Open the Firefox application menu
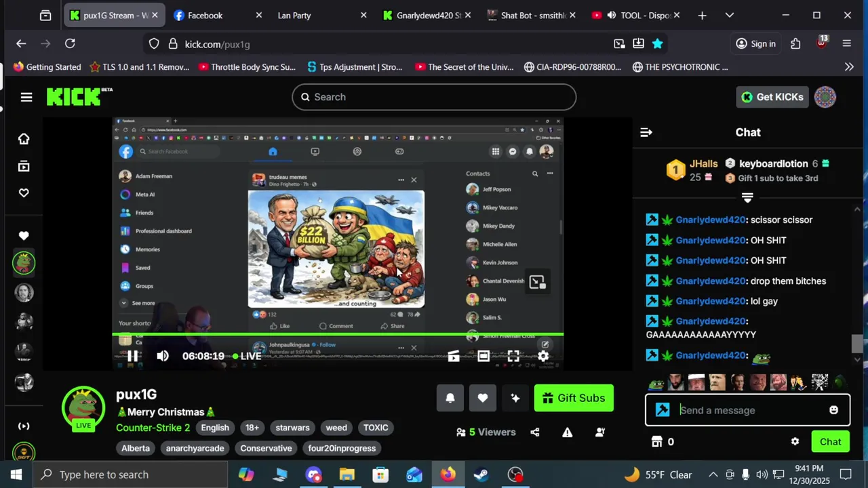This screenshot has height=488, width=868. (x=847, y=44)
